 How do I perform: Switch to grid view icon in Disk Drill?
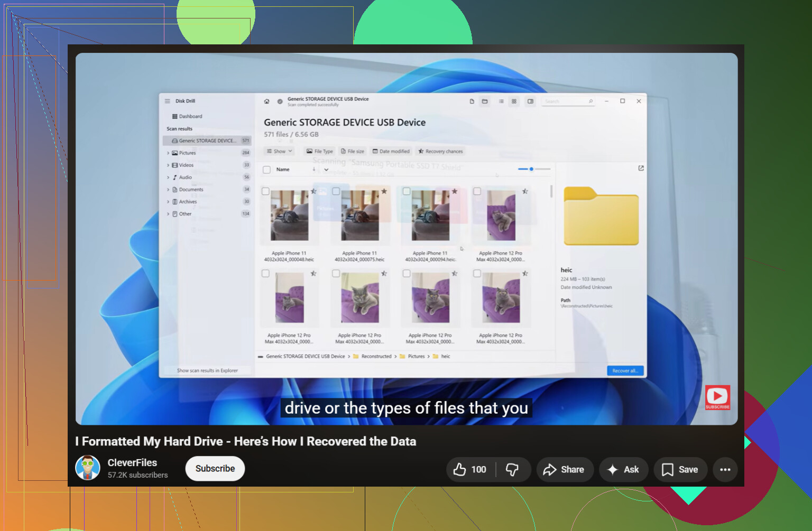tap(514, 101)
